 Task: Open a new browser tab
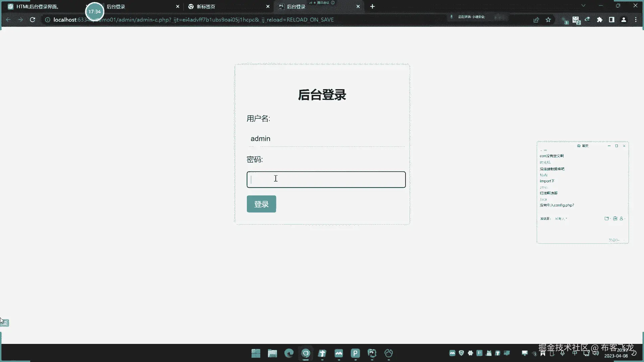[x=372, y=6]
